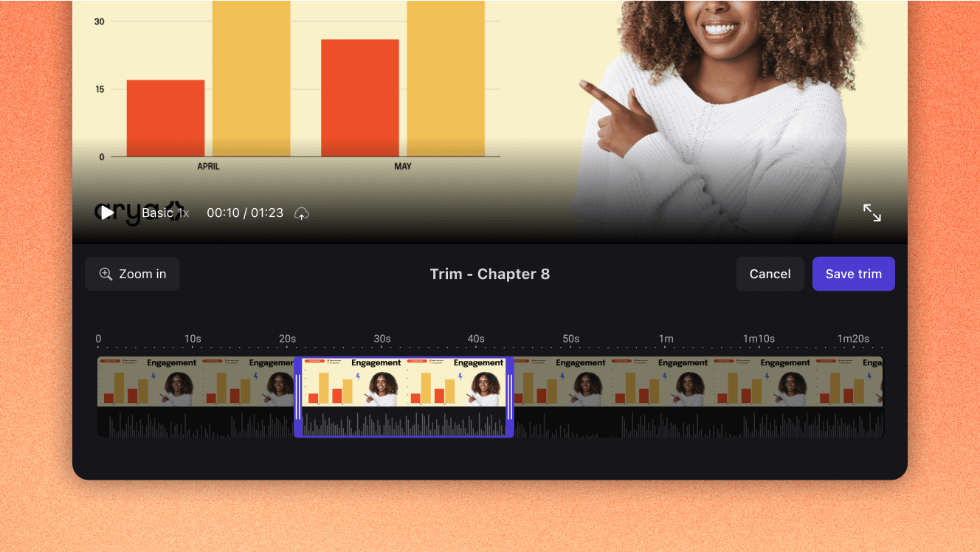Viewport: 980px width, 552px height.
Task: Click the 00:10 / 01:23 time display
Action: click(x=244, y=213)
